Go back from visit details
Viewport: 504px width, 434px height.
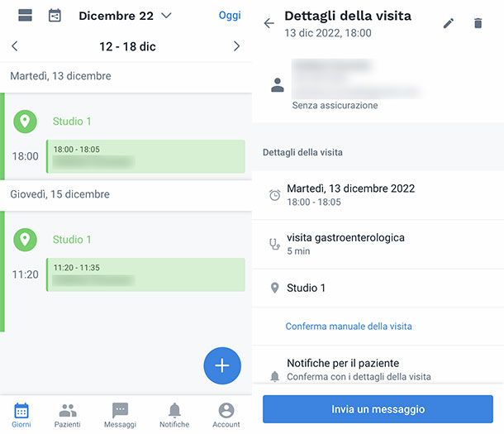(269, 23)
